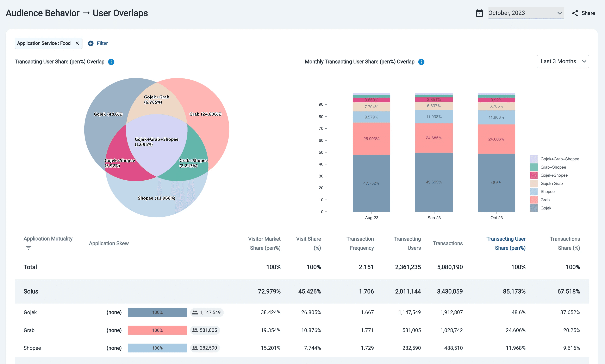Click the 1,912,807 Gojek transactions value
The image size is (605, 364).
[451, 312]
